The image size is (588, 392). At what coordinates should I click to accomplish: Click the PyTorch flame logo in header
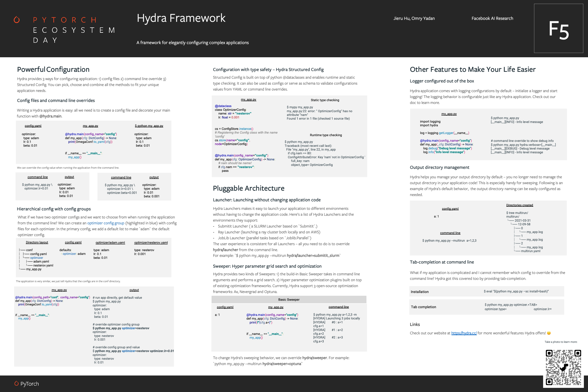click(x=17, y=19)
